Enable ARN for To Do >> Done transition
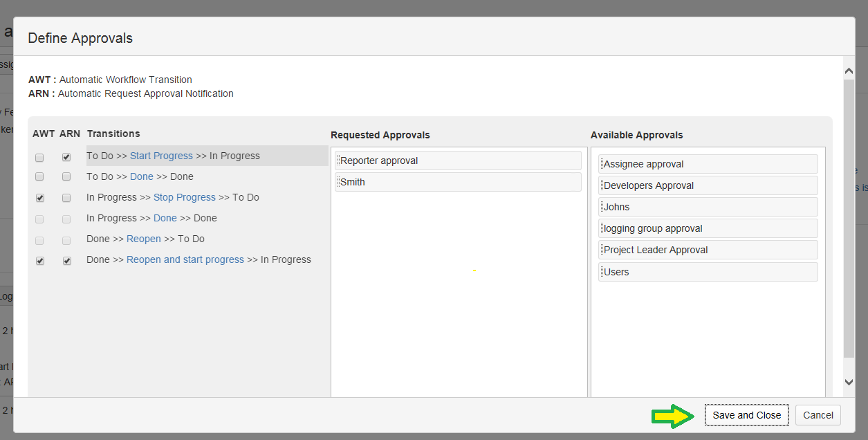868x440 pixels. pos(66,177)
